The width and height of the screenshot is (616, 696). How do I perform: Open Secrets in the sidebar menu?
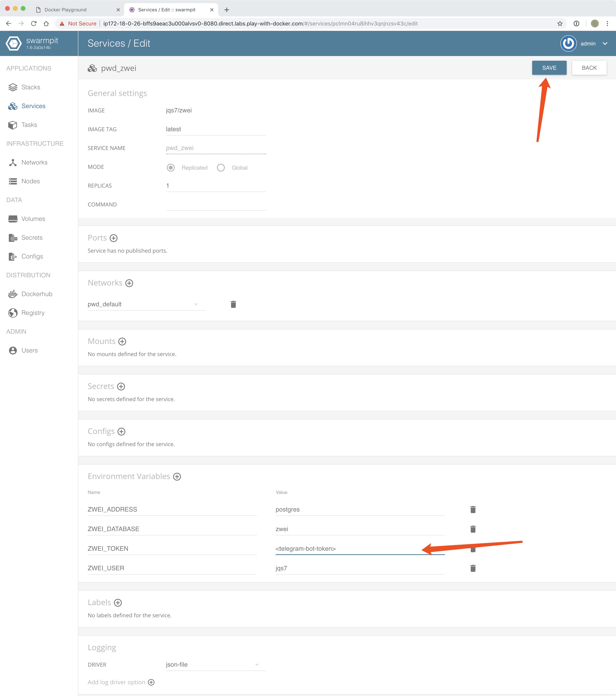click(x=32, y=238)
